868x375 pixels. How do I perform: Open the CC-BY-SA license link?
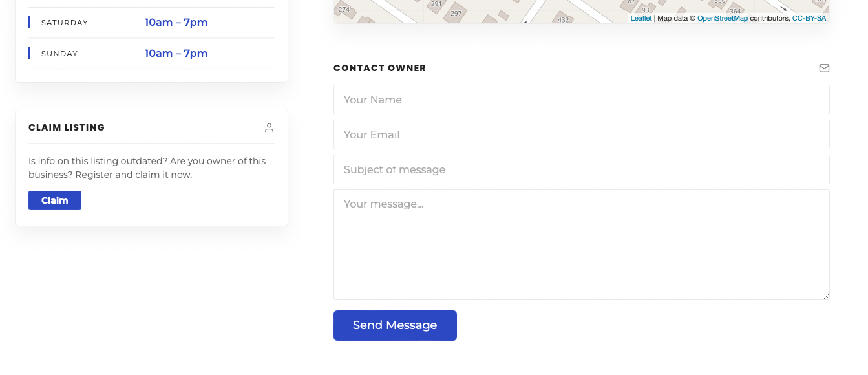pos(809,18)
